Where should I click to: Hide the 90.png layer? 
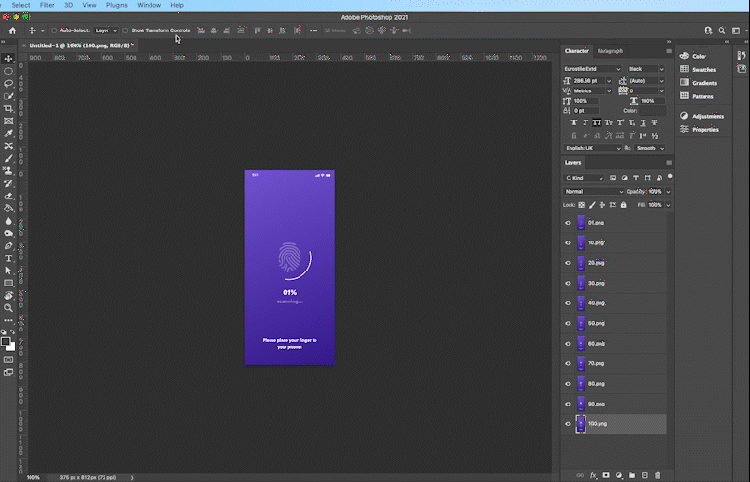coord(568,404)
